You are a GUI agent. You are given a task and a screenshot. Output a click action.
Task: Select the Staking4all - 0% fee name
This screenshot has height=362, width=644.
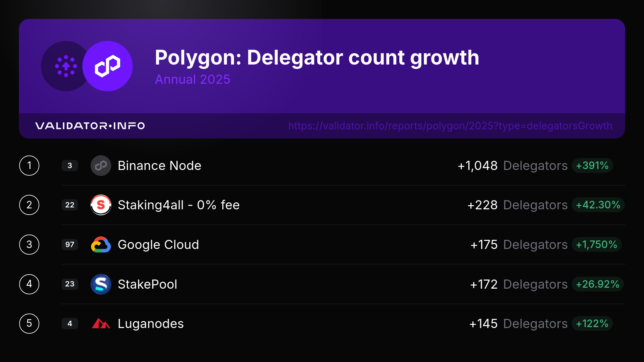[x=179, y=205]
